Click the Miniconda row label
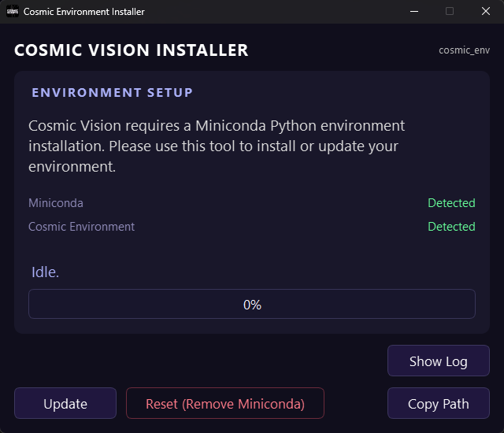Screen dimensions: 504x433 [56, 203]
